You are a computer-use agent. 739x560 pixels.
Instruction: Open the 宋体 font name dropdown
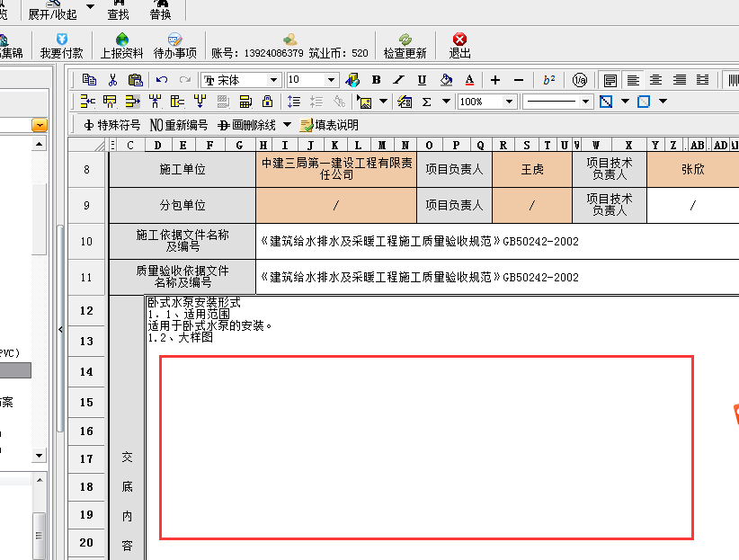click(x=274, y=80)
